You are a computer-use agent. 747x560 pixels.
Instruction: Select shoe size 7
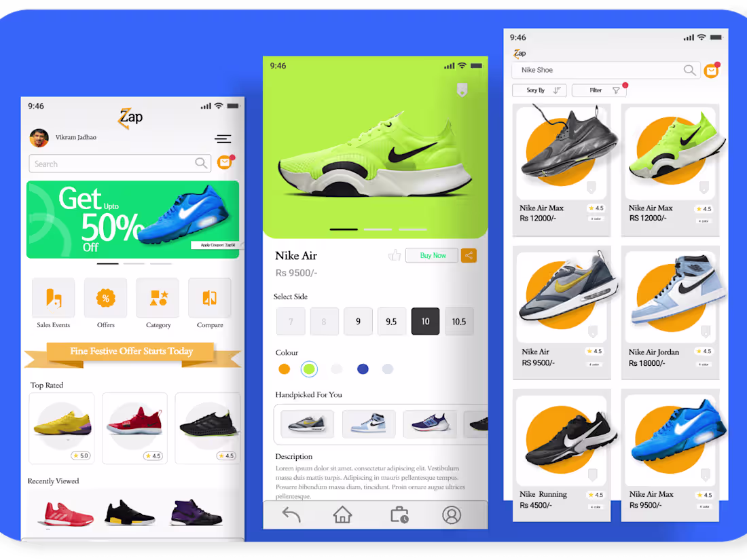pos(291,322)
